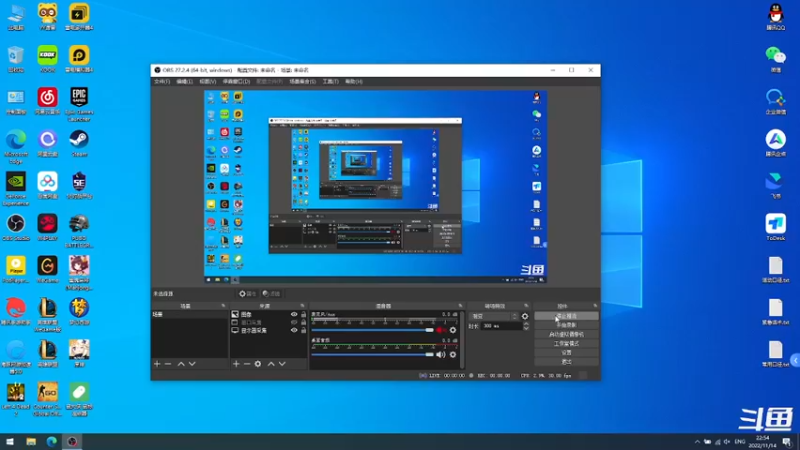Viewport: 800px width, 450px height.
Task: Open the PUBG Battlegrounds desktop icon
Action: pos(79,230)
